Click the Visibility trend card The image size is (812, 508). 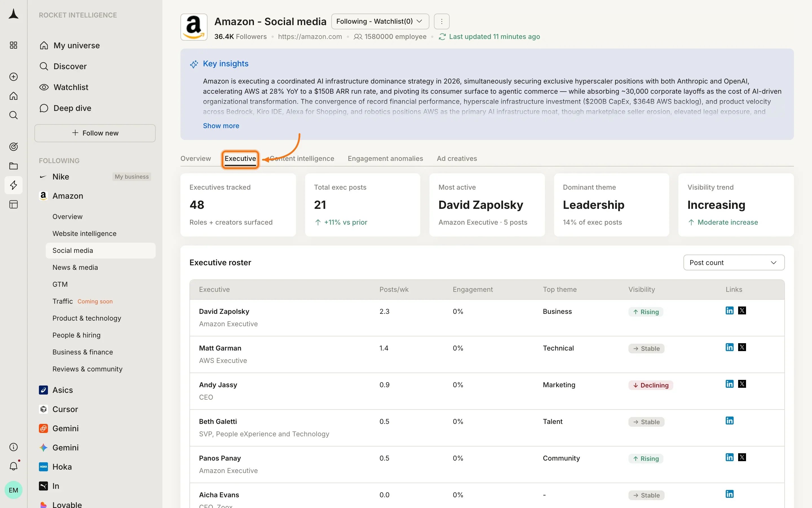coord(736,205)
